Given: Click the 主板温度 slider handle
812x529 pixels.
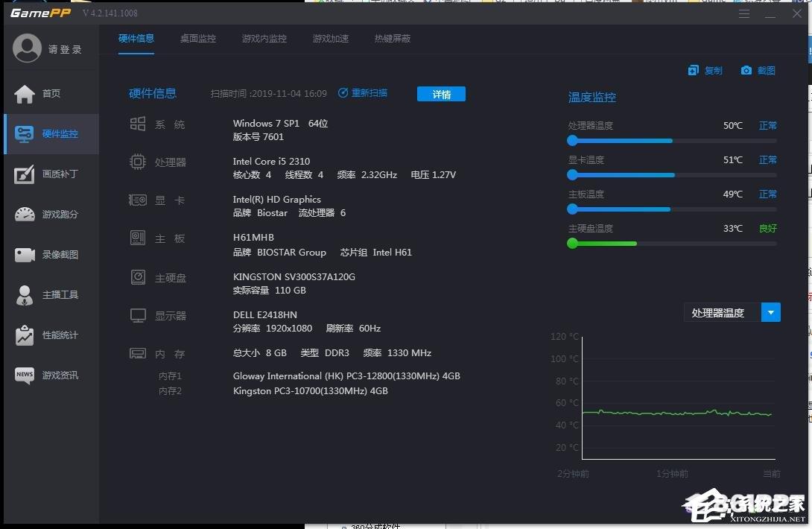Looking at the screenshot, I should (572, 209).
